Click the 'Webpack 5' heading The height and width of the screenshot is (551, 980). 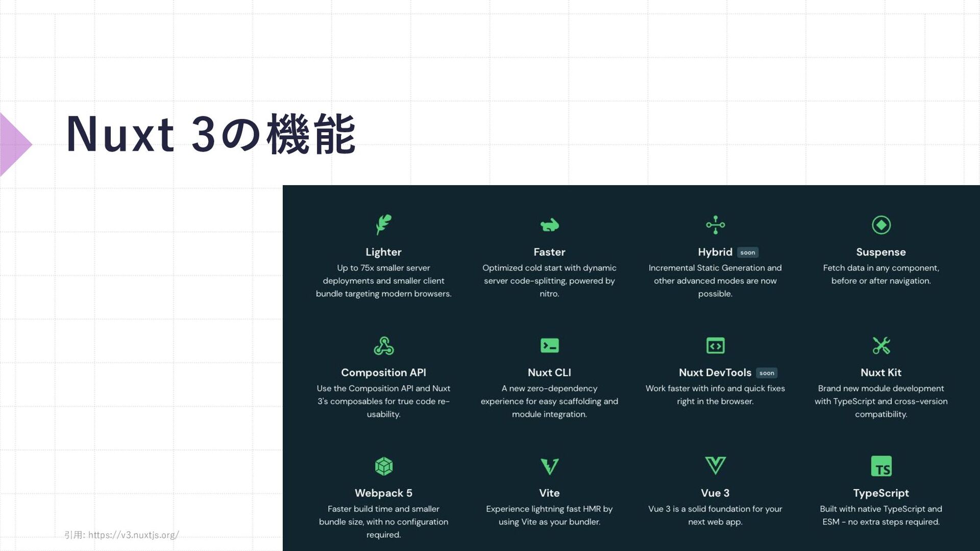click(384, 493)
